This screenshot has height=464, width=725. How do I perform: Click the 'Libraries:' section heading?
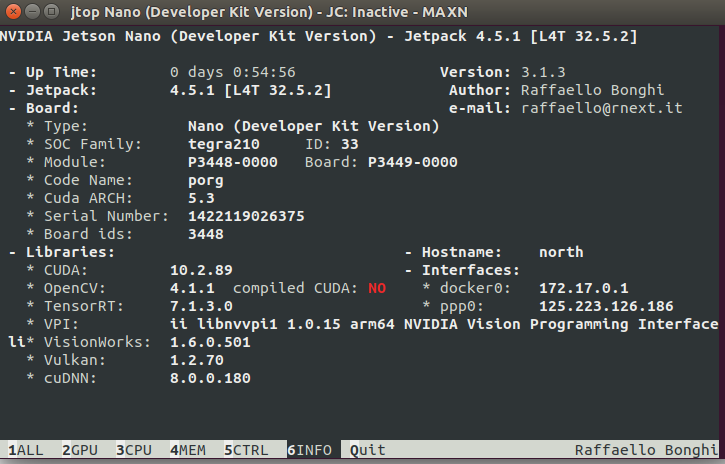[70, 252]
